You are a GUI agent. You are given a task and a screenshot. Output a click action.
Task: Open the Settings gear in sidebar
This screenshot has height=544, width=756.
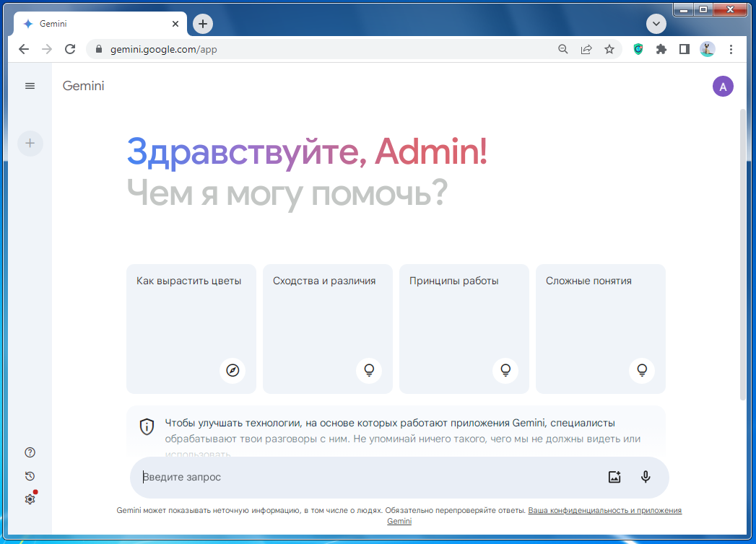pyautogui.click(x=30, y=499)
